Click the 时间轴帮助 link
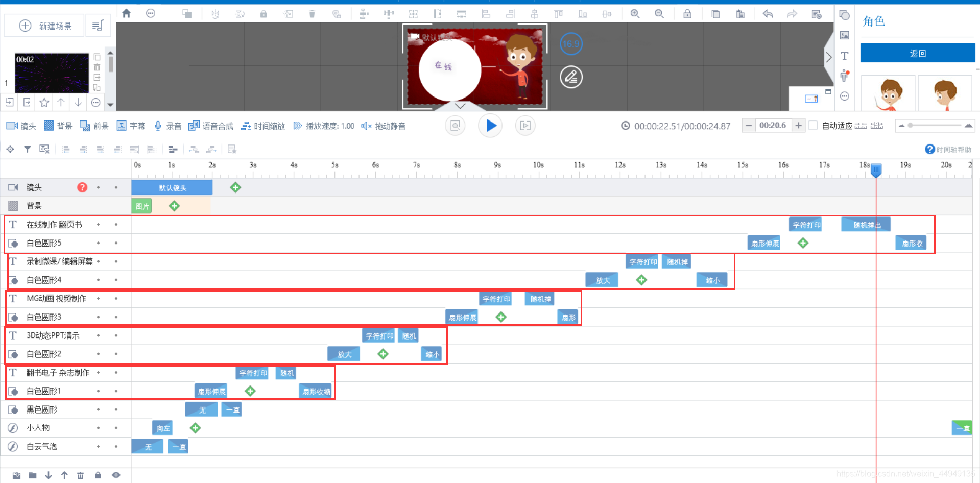The image size is (980, 483). click(x=953, y=150)
